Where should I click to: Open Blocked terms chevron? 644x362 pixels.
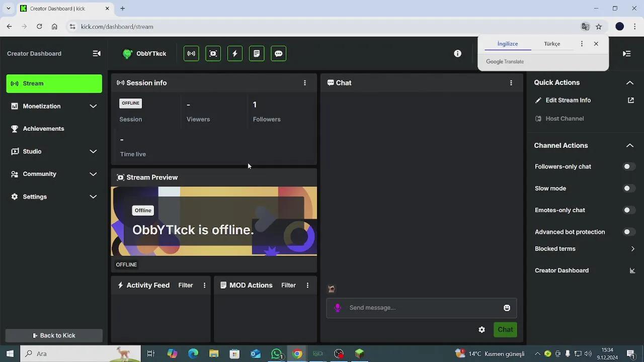pyautogui.click(x=632, y=249)
